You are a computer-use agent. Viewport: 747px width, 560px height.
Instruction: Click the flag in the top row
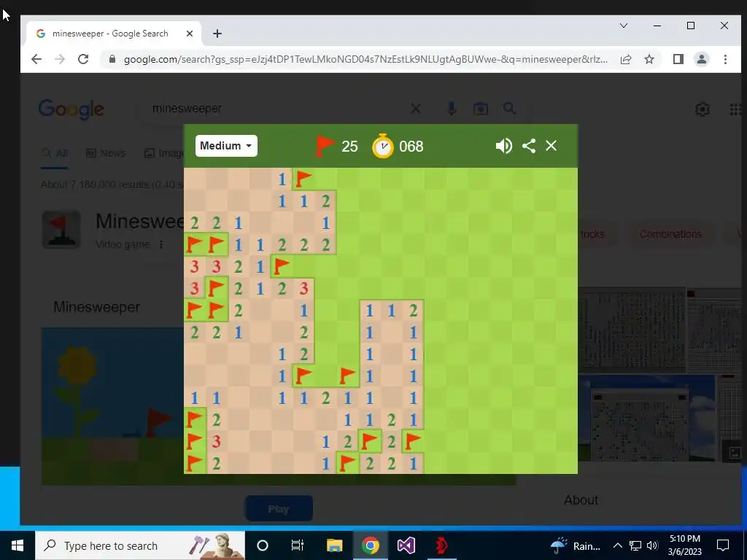pos(303,179)
